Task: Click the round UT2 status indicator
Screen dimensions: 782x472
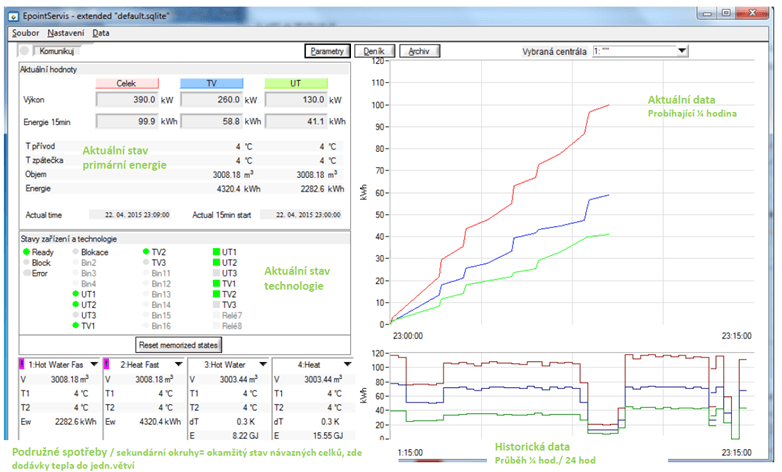Action: click(76, 304)
